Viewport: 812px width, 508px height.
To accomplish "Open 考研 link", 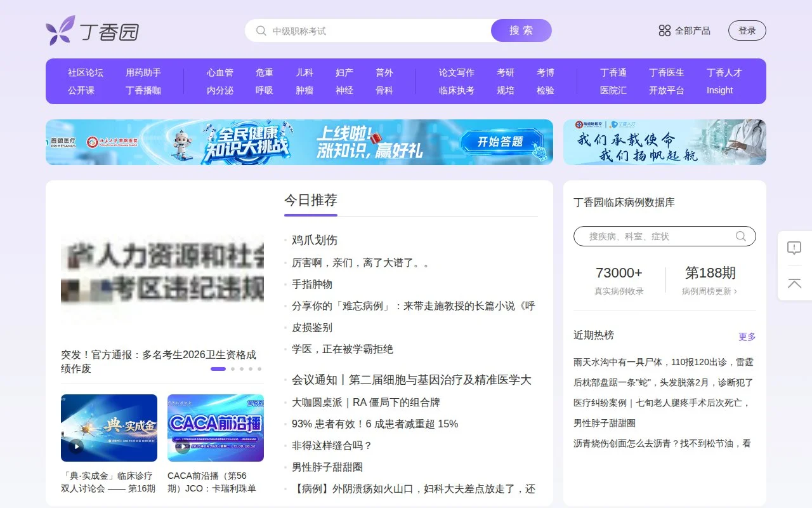I will click(506, 72).
